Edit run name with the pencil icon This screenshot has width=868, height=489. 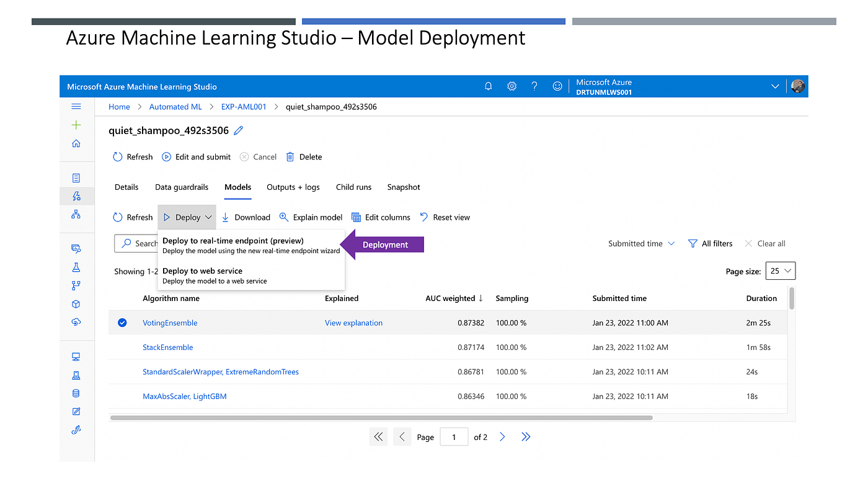click(239, 131)
